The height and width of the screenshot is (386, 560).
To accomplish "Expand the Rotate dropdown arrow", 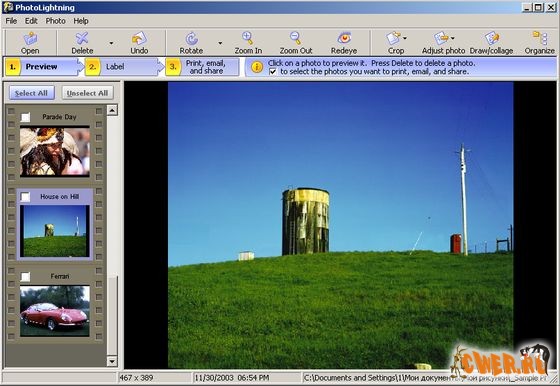I will point(220,43).
